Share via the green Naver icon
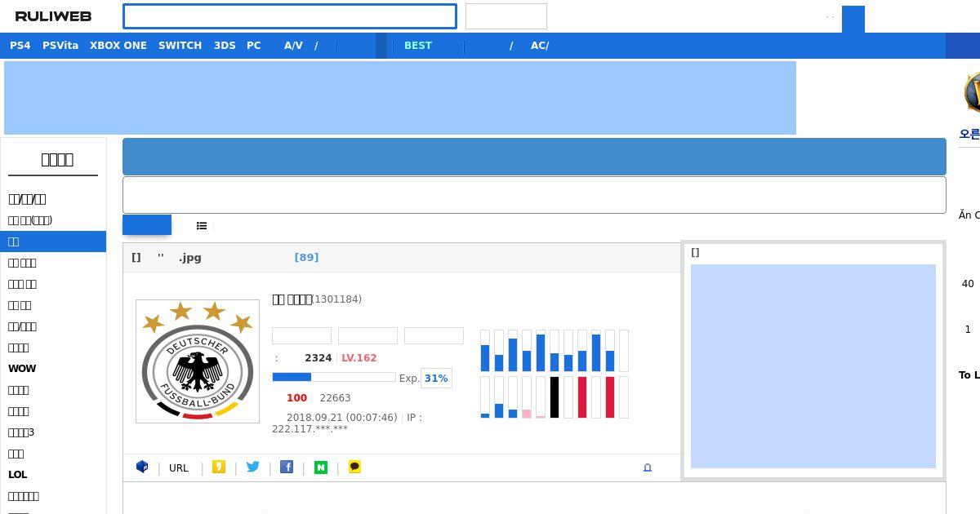This screenshot has width=980, height=514. [321, 467]
